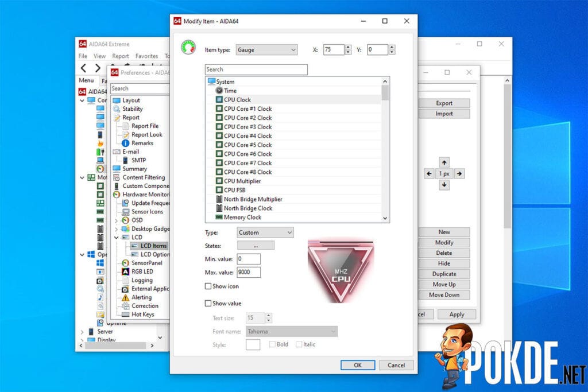Expand the Server node in AIDA64 tree
Image resolution: width=588 pixels, height=392 pixels.
click(82, 332)
